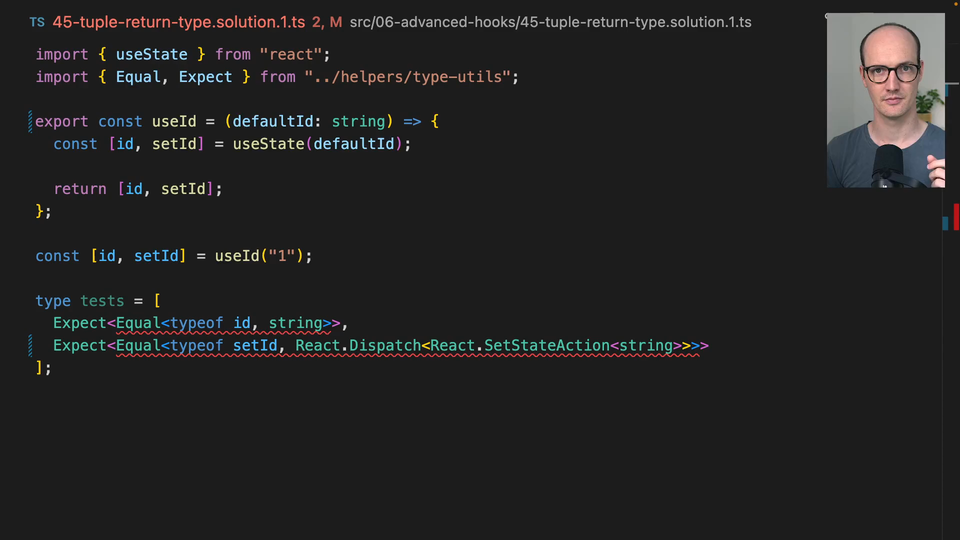Screen dimensions: 960x540
Task: Place cursor on the useId function name declaration
Action: 174,122
